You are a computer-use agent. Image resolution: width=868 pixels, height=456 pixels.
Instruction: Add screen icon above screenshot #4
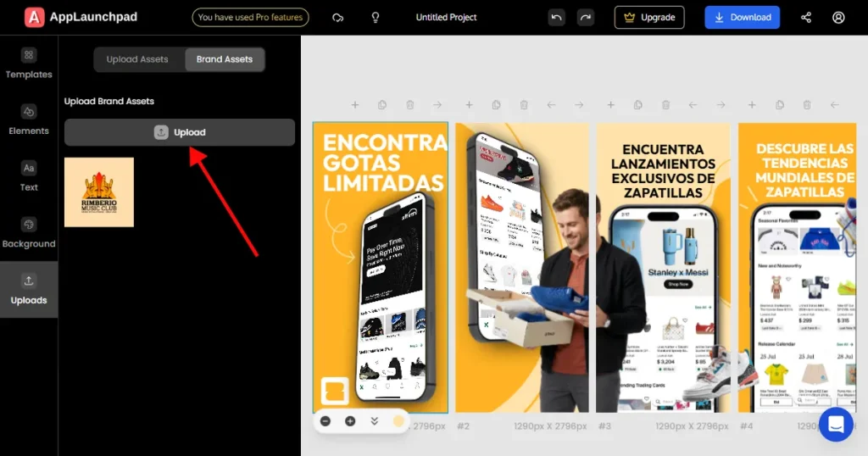(752, 104)
